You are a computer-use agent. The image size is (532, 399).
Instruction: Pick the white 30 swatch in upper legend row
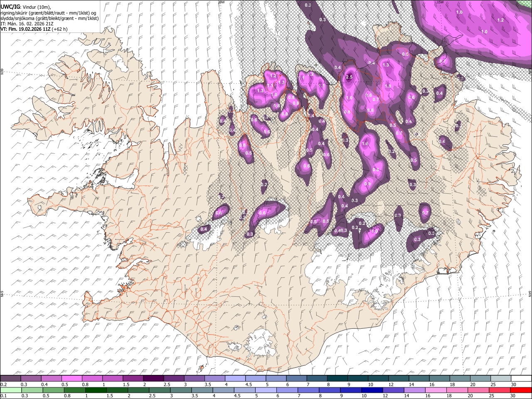pos(521,378)
